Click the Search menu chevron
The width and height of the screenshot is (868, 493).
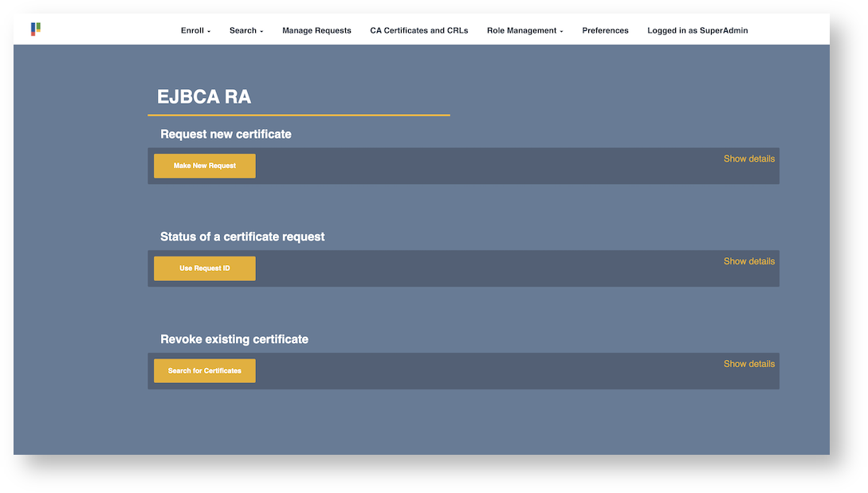[261, 32]
